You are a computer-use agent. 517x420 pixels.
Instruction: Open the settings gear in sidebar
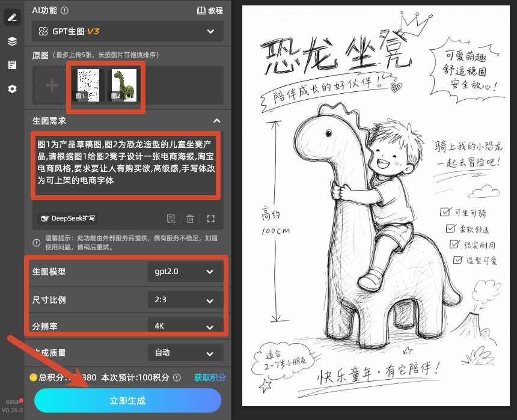pos(12,89)
